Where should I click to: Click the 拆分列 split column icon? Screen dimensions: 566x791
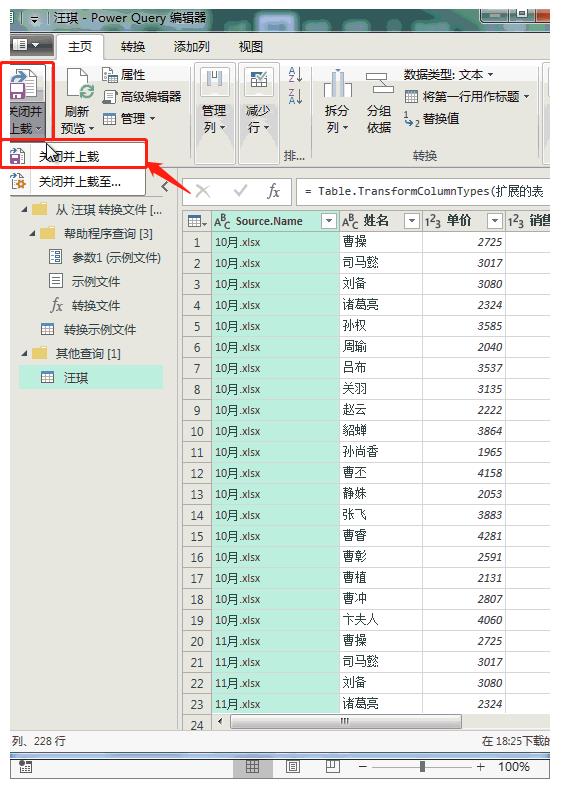pyautogui.click(x=337, y=84)
